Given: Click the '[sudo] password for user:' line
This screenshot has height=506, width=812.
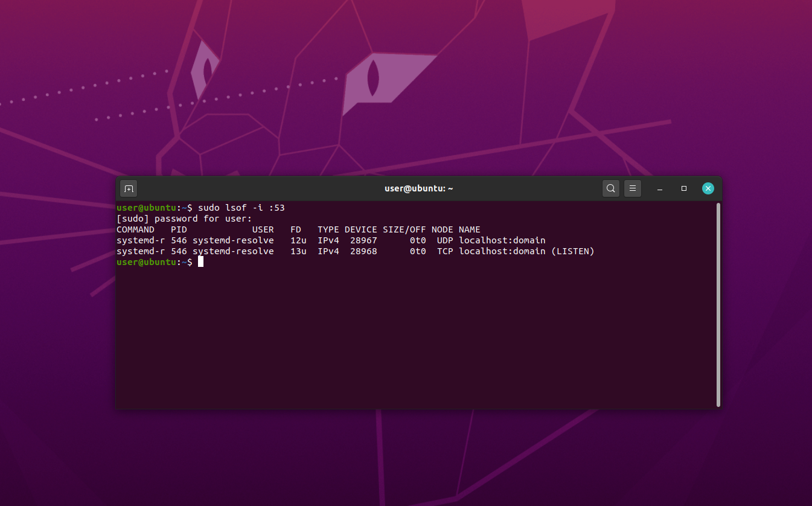Looking at the screenshot, I should (184, 219).
